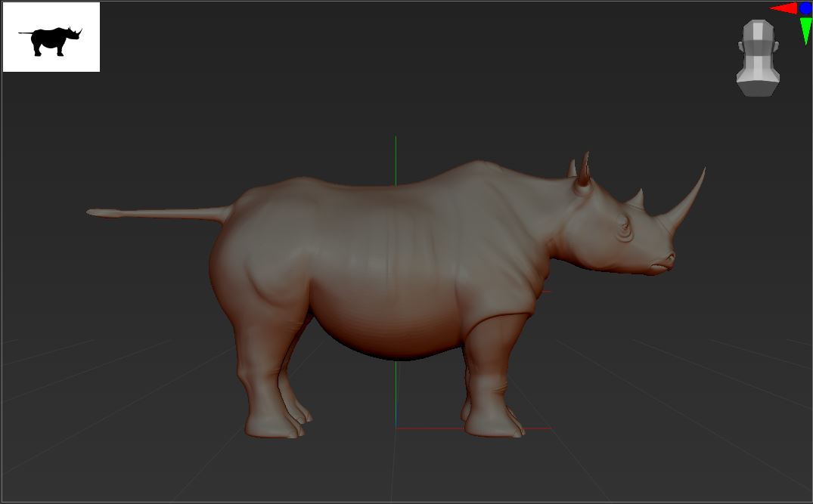Click the red X-axis cone

(x=784, y=8)
